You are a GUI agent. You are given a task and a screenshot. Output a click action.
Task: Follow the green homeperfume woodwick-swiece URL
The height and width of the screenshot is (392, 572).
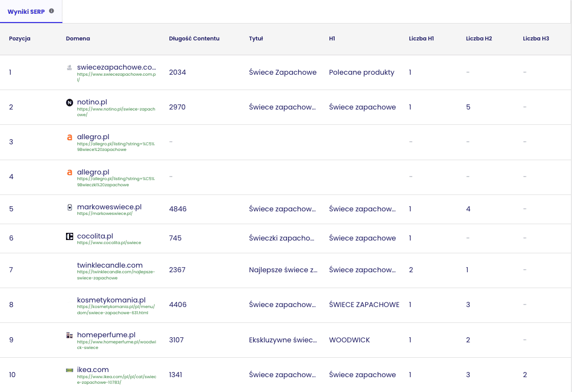(116, 344)
